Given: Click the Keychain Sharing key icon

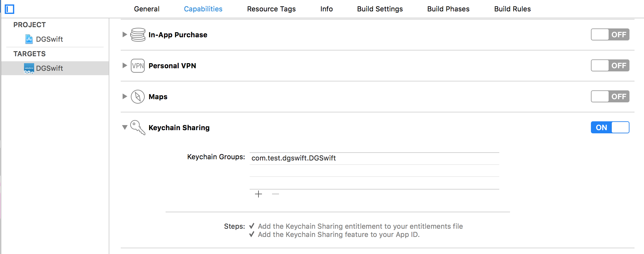Looking at the screenshot, I should click(138, 128).
